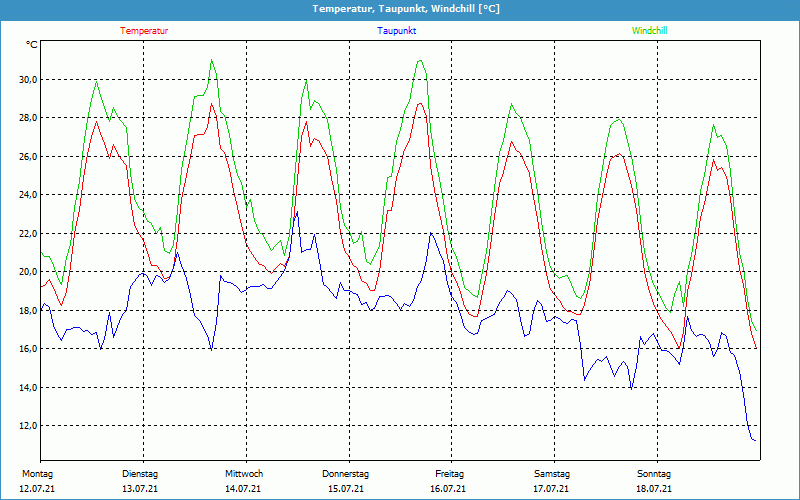This screenshot has width=800, height=500.
Task: Click the date 15.07.21
Action: [x=346, y=489]
